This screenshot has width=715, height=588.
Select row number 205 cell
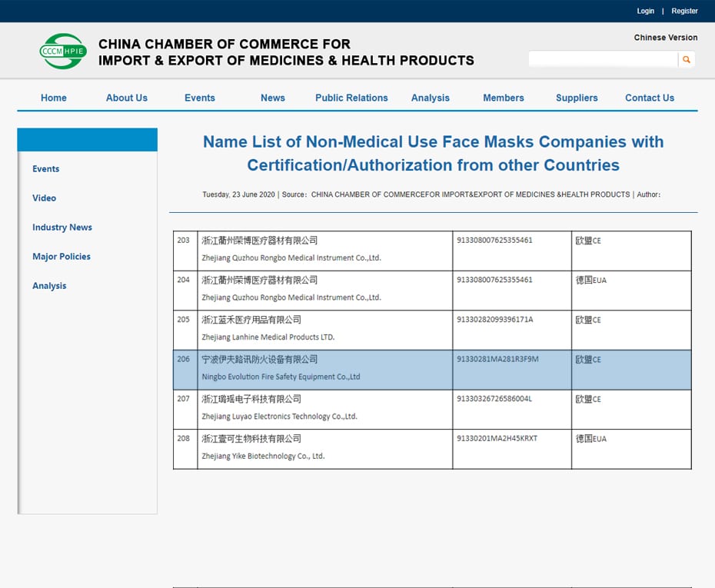pos(185,330)
